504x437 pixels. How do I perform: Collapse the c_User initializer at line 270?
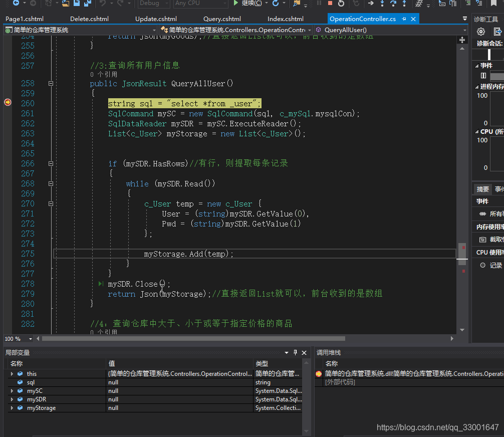(x=51, y=203)
